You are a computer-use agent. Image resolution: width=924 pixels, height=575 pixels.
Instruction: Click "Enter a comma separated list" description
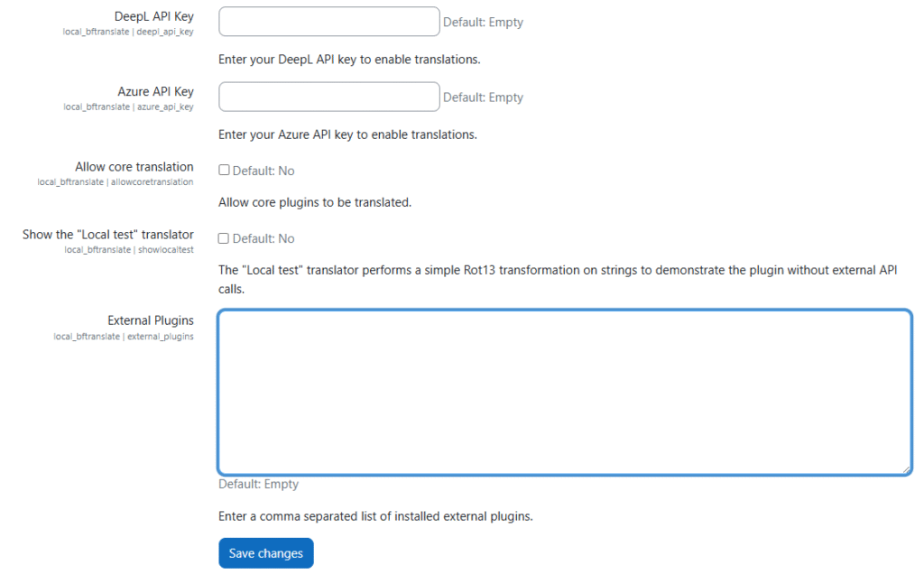pyautogui.click(x=375, y=516)
